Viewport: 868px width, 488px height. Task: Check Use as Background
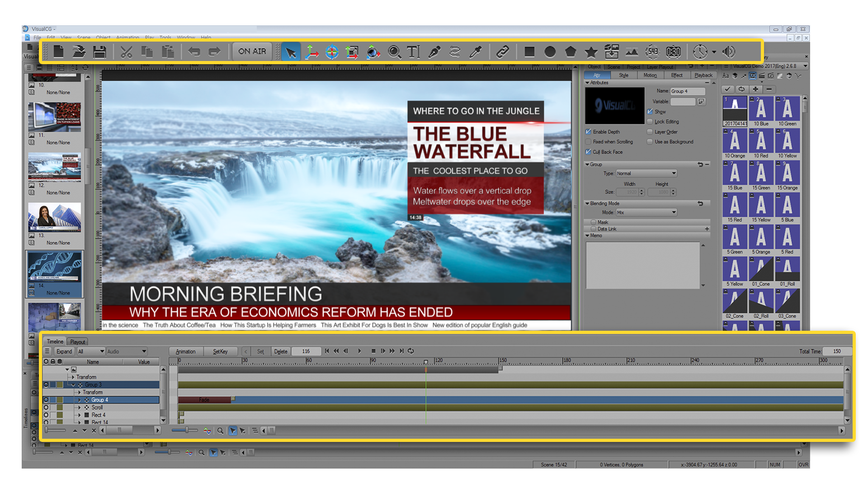tap(650, 142)
